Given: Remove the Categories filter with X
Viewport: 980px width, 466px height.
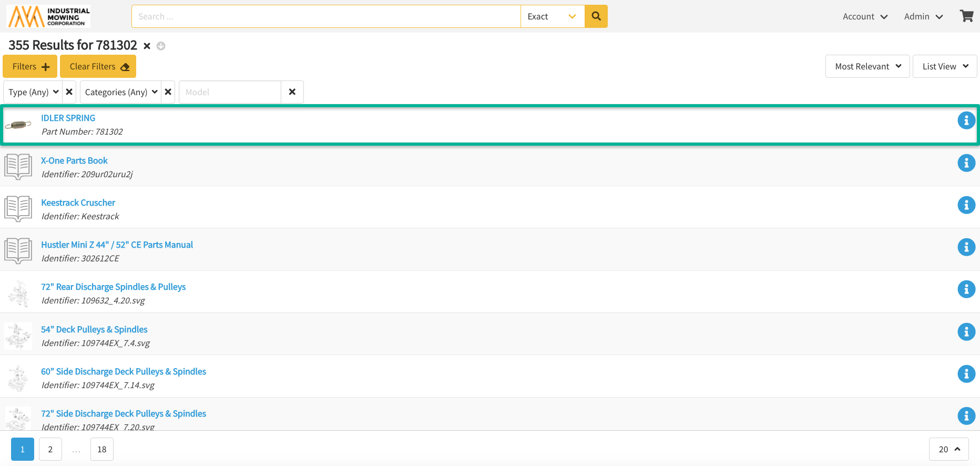Looking at the screenshot, I should point(168,92).
